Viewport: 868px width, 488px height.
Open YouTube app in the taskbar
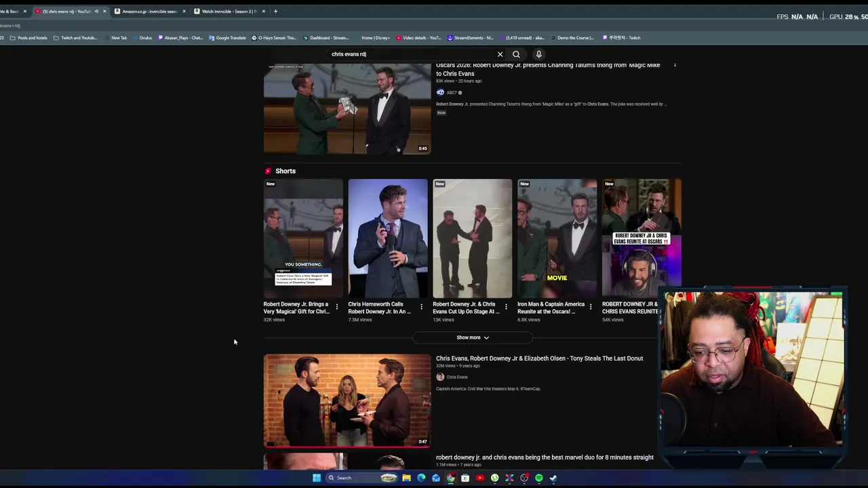pos(480,478)
